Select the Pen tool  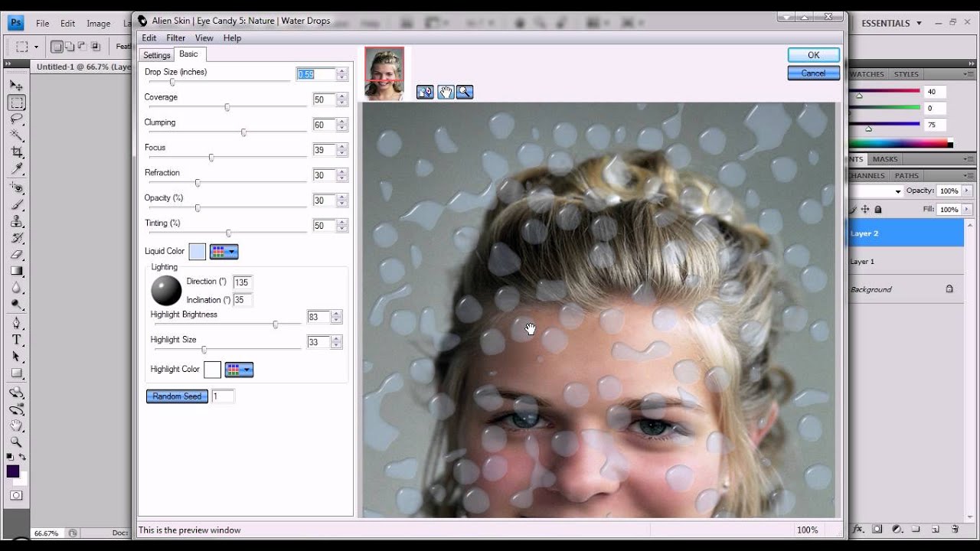[x=16, y=323]
